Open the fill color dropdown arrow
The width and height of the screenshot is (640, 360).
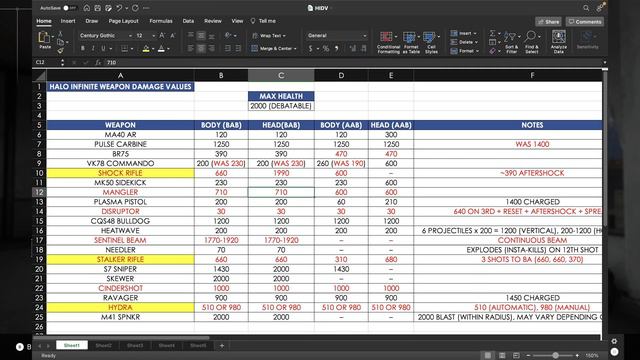click(x=153, y=49)
